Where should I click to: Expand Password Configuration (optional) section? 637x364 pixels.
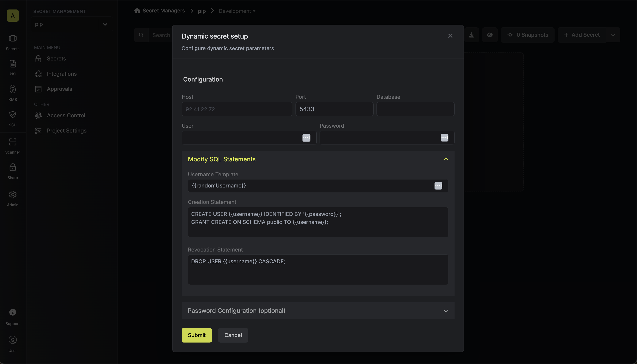pos(318,311)
